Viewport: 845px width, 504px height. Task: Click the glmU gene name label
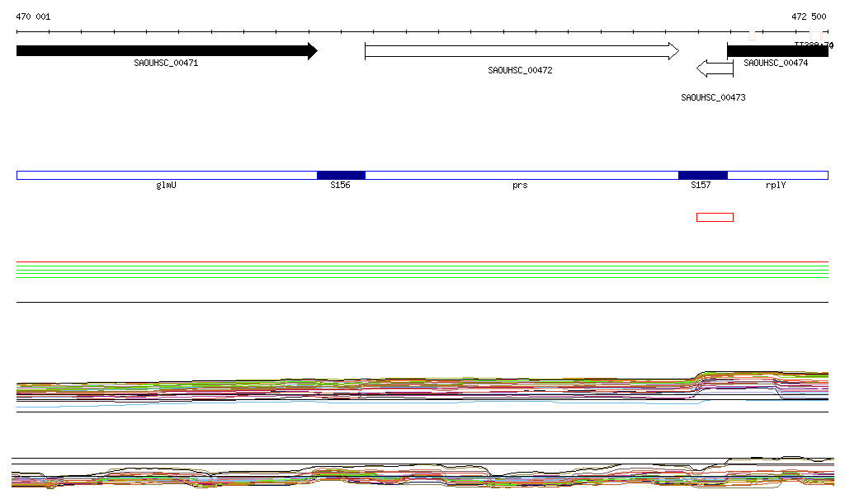166,186
